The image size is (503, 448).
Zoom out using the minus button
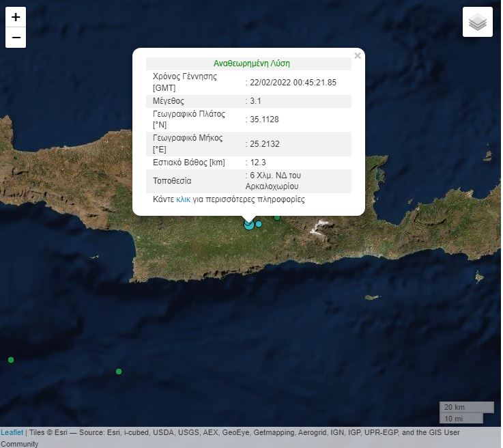click(16, 38)
